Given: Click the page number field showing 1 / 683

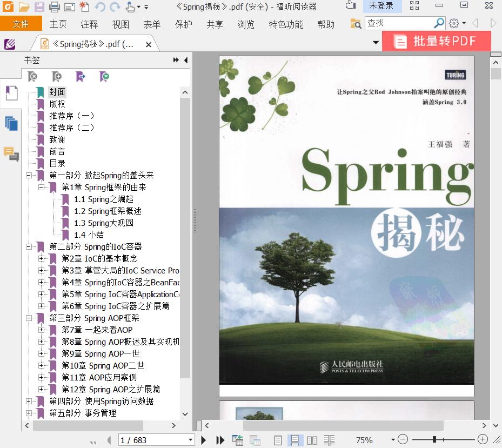Looking at the screenshot, I should pos(153,440).
